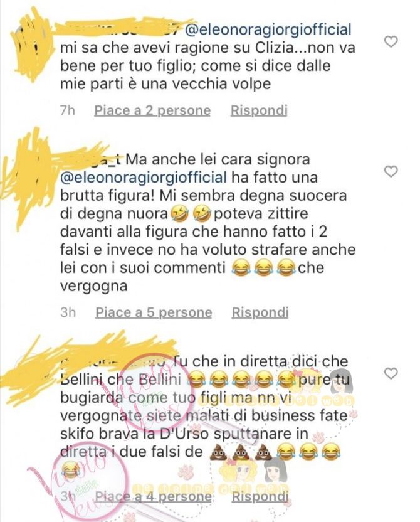Open the @eleonoragiorgiofficial mention before 'ha fatto una'
The image size is (420, 522).
(x=144, y=178)
